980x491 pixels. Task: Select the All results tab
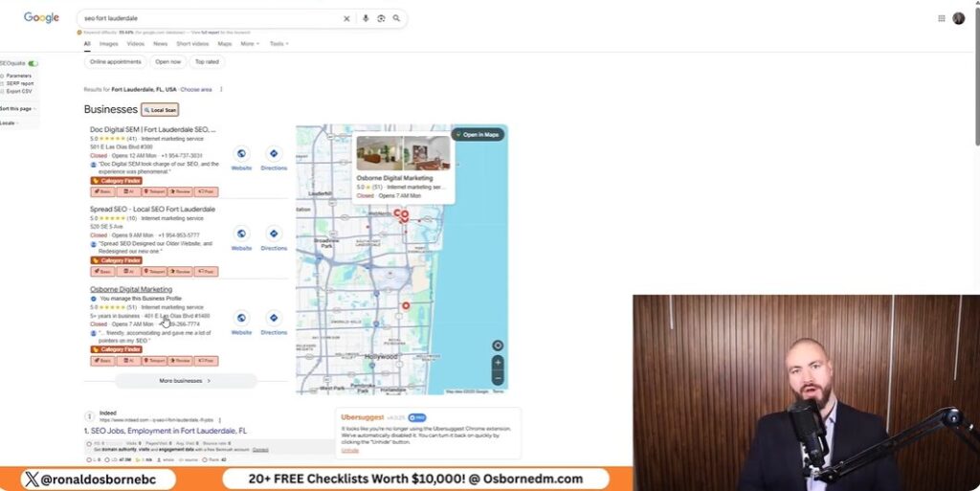pos(87,44)
